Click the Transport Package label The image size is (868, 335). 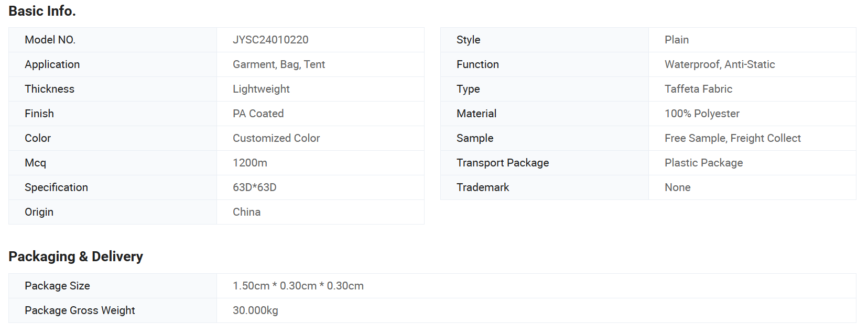(503, 163)
